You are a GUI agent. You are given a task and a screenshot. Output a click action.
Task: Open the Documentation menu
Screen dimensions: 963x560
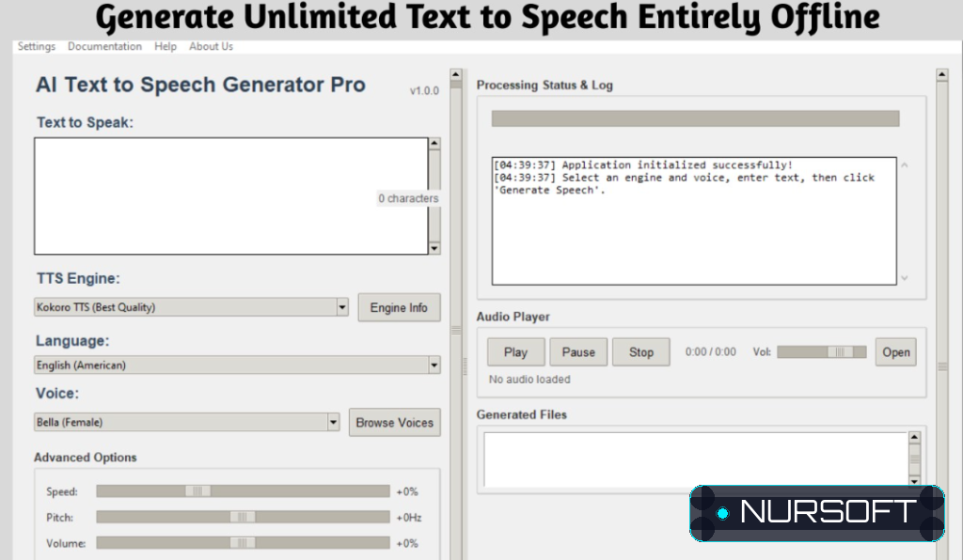[104, 47]
